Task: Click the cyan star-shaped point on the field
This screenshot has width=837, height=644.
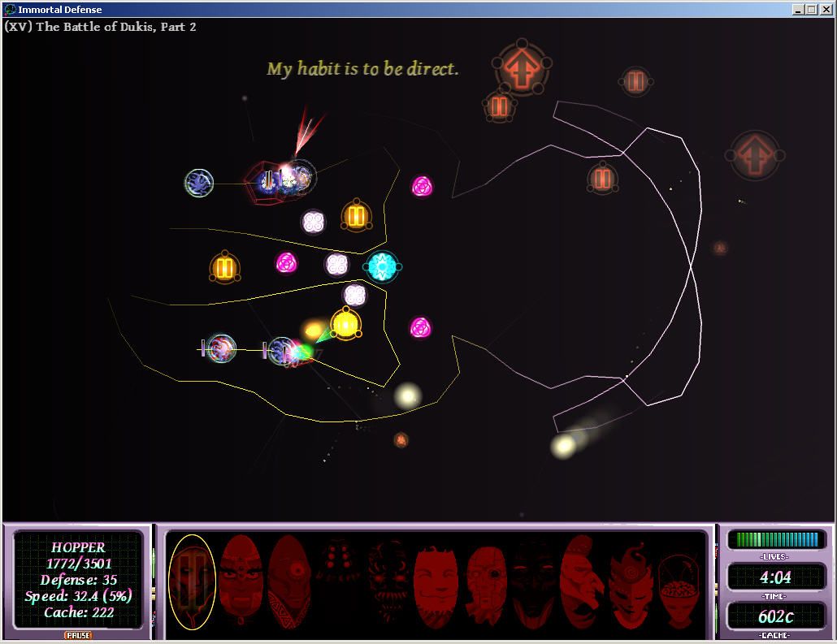Action: pyautogui.click(x=381, y=266)
